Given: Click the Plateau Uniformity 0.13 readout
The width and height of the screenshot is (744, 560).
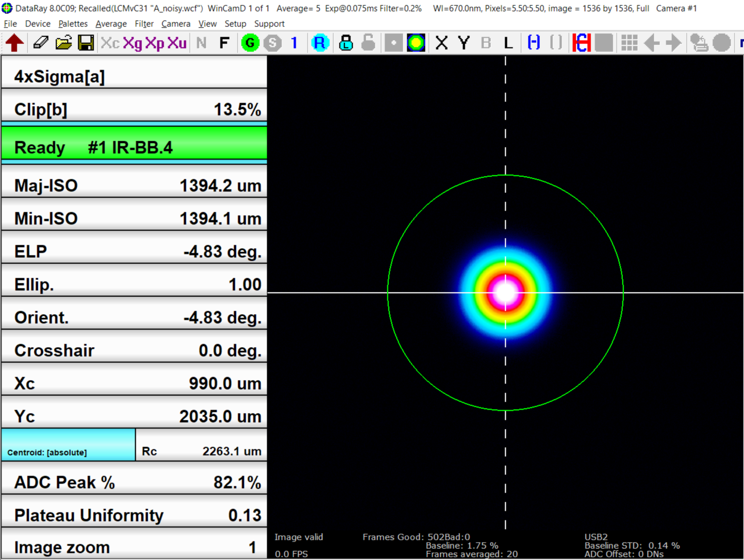Looking at the screenshot, I should (x=134, y=511).
